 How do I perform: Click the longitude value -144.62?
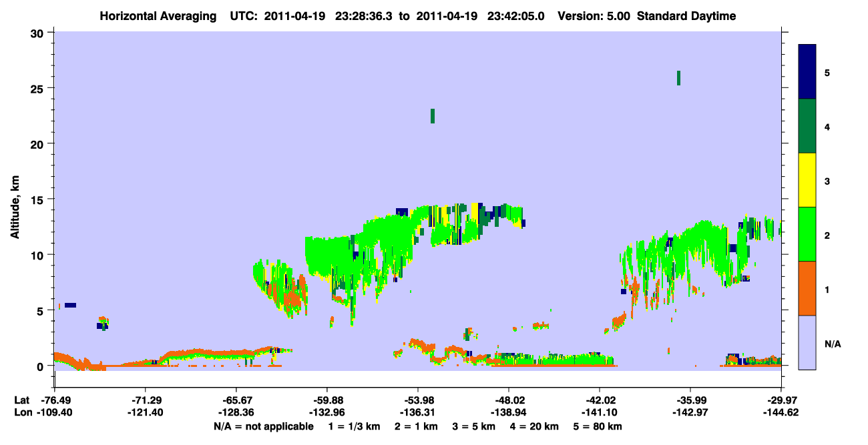tap(781, 413)
